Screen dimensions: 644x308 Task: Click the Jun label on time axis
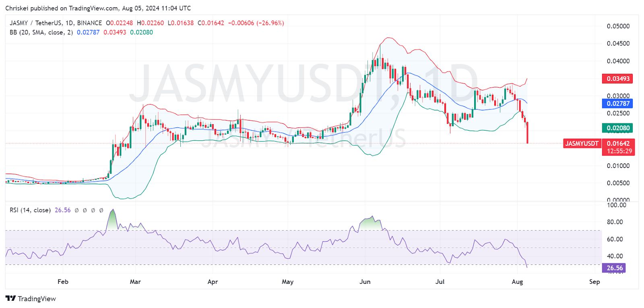coord(365,282)
